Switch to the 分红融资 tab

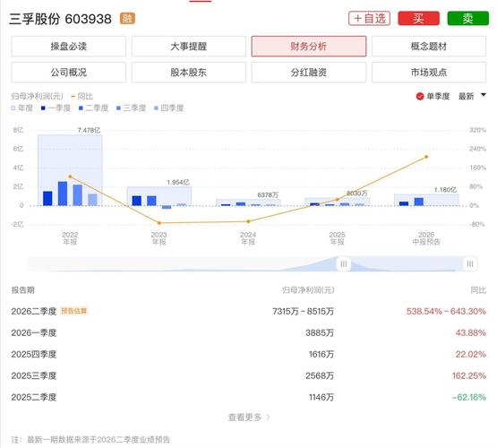(309, 73)
